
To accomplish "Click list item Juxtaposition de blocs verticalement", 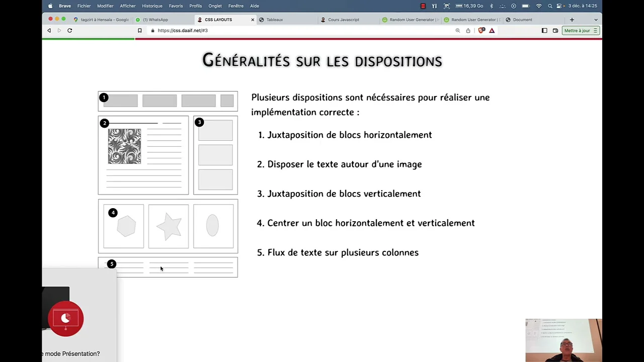I will (344, 194).
